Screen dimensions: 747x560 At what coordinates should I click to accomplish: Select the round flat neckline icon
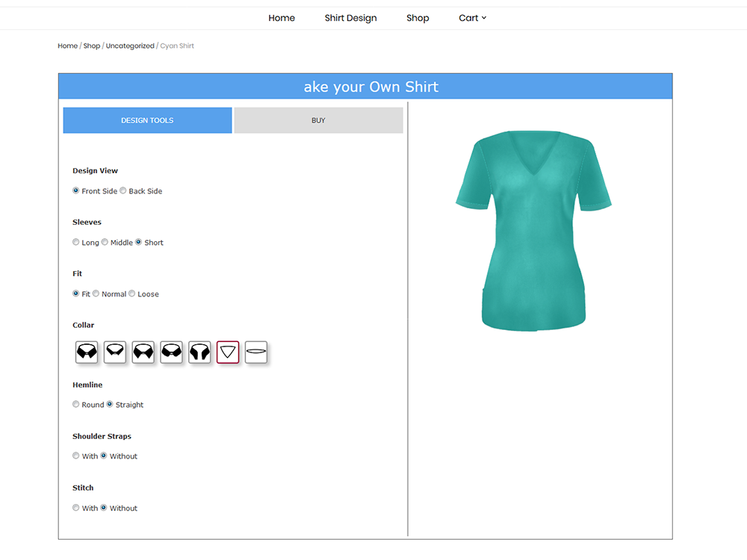(255, 352)
